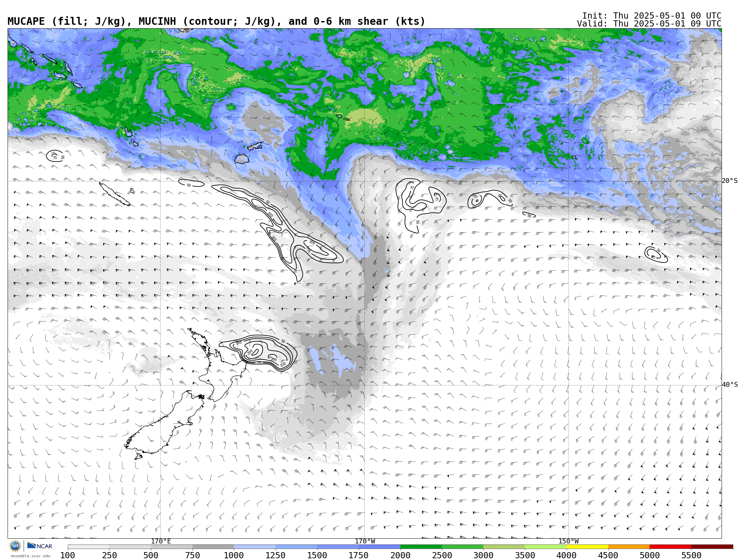
Task: Click the colorbar tick label 3000
Action: tap(483, 556)
